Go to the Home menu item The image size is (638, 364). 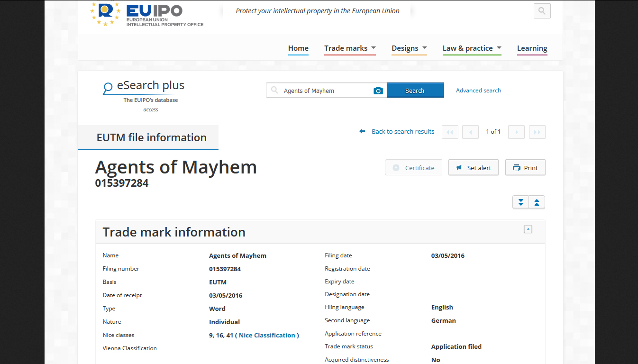tap(298, 48)
